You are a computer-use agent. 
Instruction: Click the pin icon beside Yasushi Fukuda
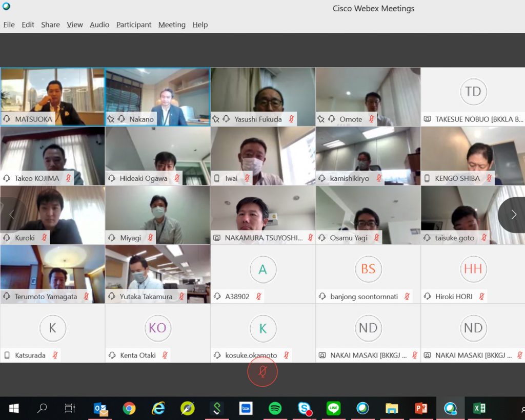pos(216,119)
